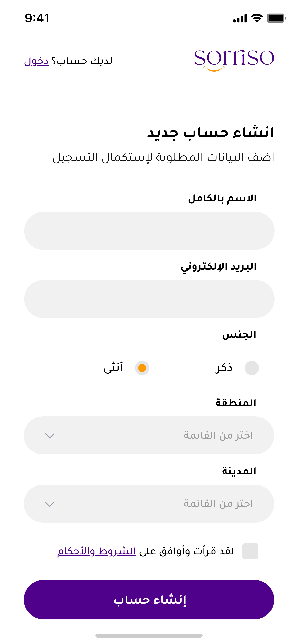298x644 pixels.
Task: Tap the أنثى female label text
Action: coord(113,367)
